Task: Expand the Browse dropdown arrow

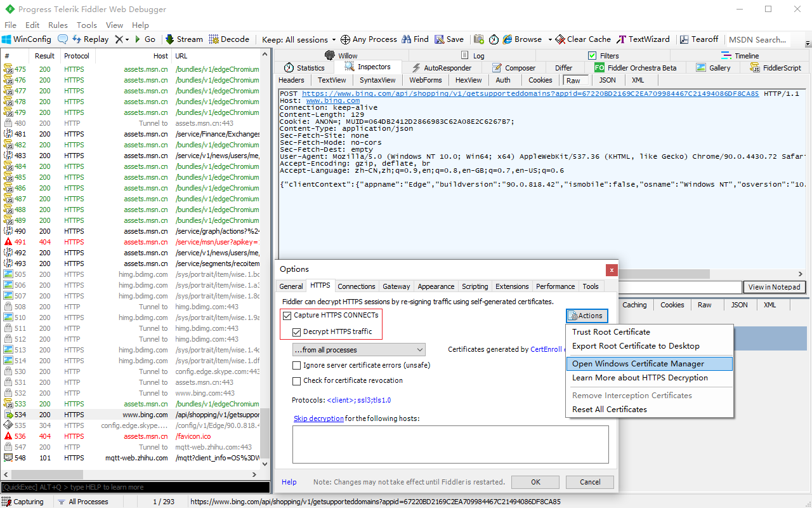Action: click(x=550, y=39)
